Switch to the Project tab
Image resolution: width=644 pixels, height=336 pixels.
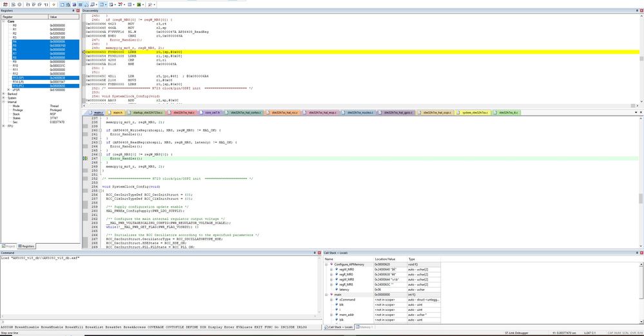point(8,246)
